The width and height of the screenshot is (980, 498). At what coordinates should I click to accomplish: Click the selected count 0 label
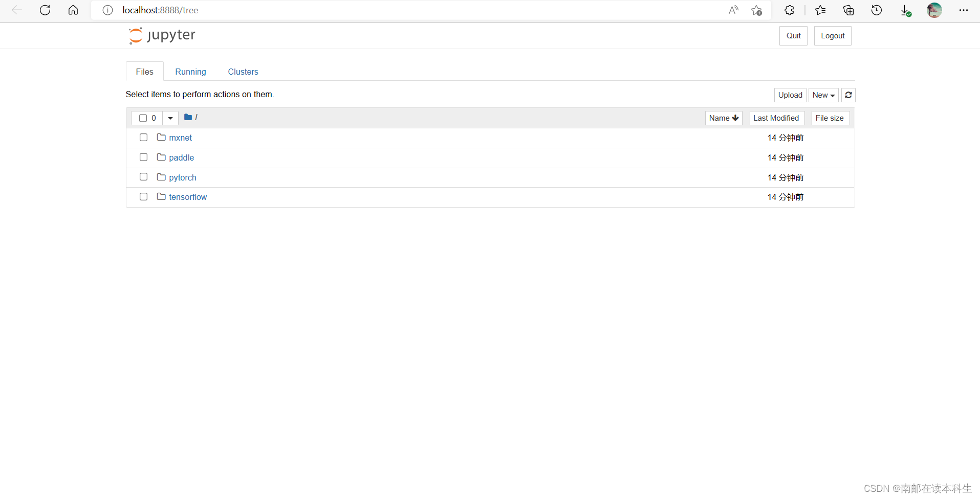[154, 118]
